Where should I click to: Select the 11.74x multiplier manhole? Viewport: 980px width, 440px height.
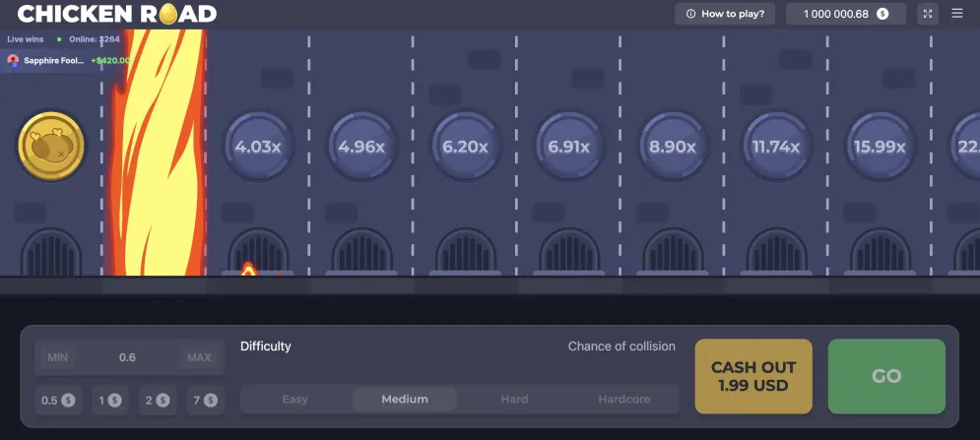(x=776, y=147)
